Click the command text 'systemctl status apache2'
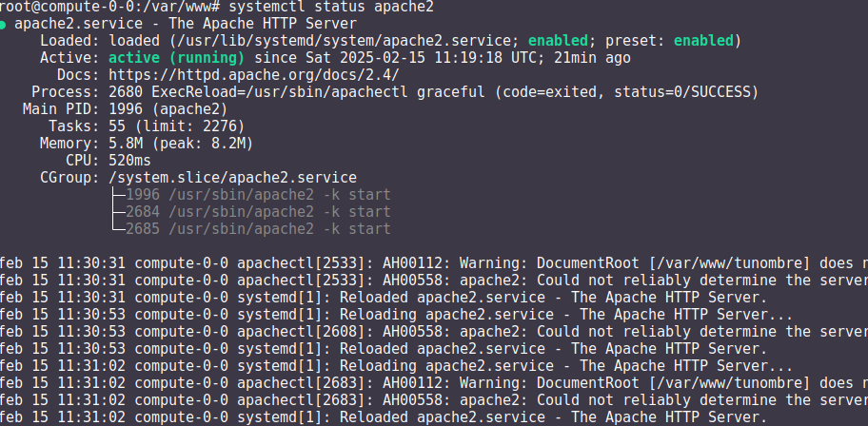Image resolution: width=868 pixels, height=426 pixels. [x=331, y=8]
